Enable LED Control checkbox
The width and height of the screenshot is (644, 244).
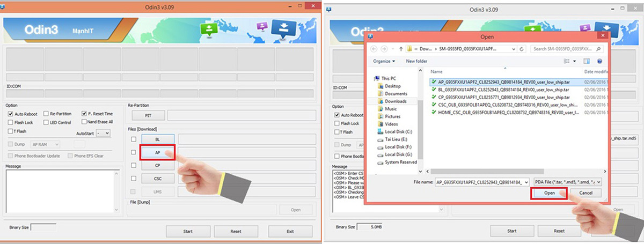tap(46, 122)
